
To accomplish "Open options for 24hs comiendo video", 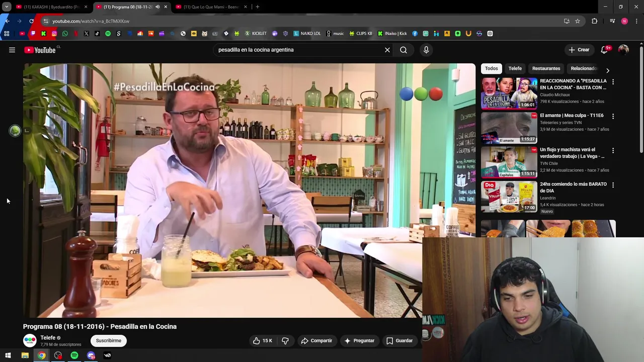I will point(613,185).
